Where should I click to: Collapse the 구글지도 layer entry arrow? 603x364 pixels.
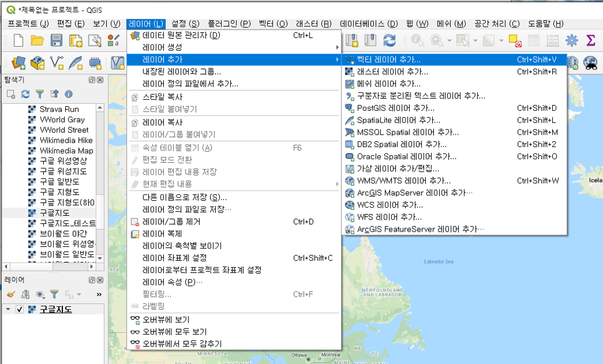[8, 310]
